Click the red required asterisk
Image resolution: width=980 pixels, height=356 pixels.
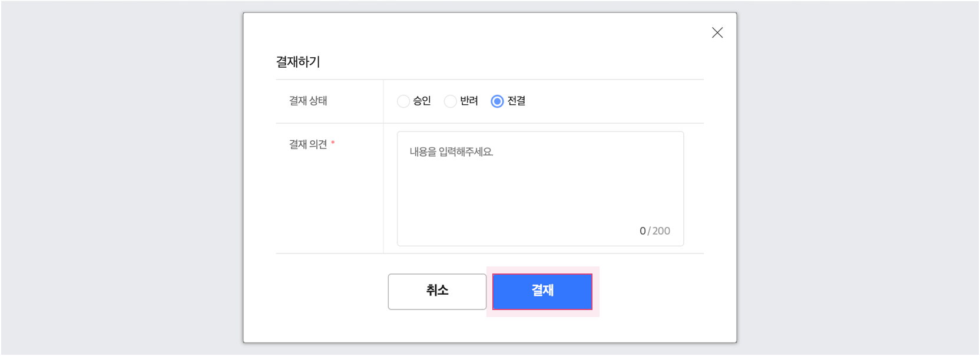click(333, 143)
